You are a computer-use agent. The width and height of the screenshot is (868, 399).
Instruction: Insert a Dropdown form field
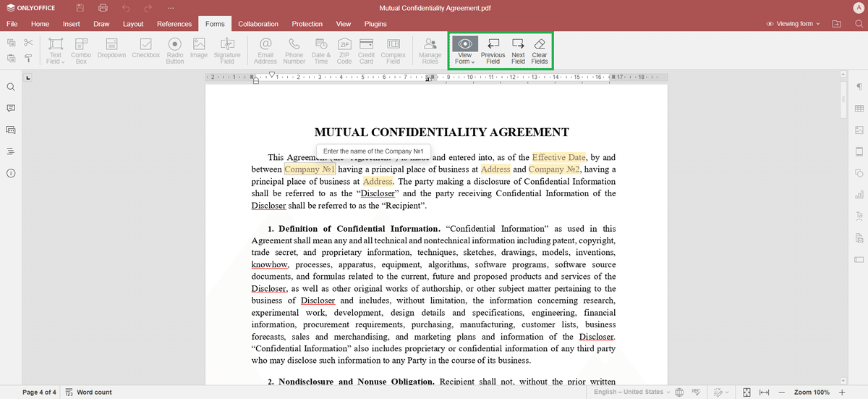click(111, 49)
